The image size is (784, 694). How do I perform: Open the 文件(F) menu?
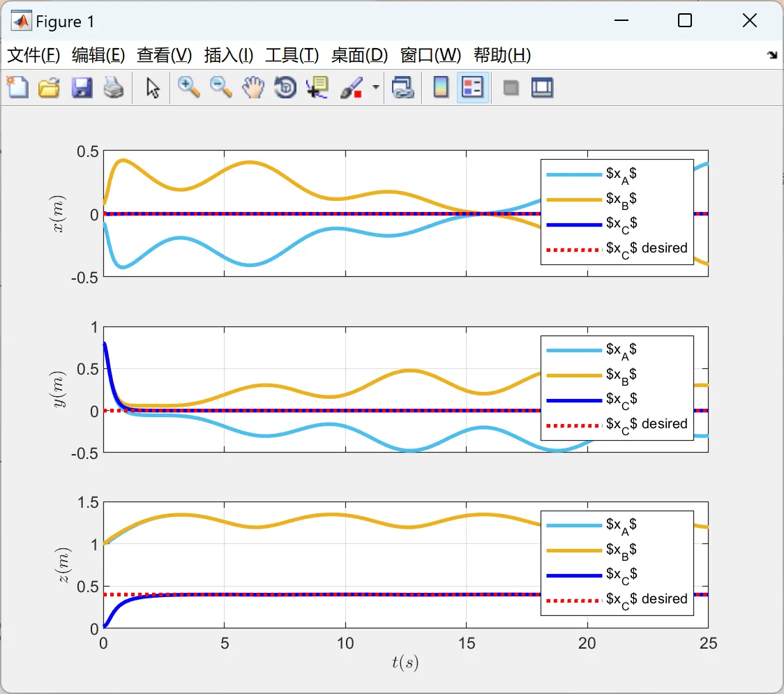[33, 55]
